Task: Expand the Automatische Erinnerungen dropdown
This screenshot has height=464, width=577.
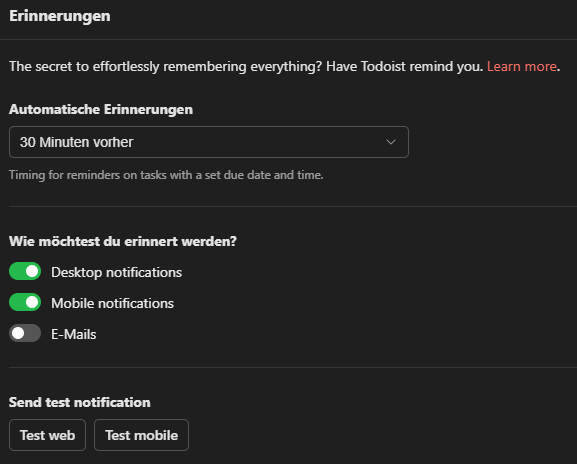Action: coord(209,142)
